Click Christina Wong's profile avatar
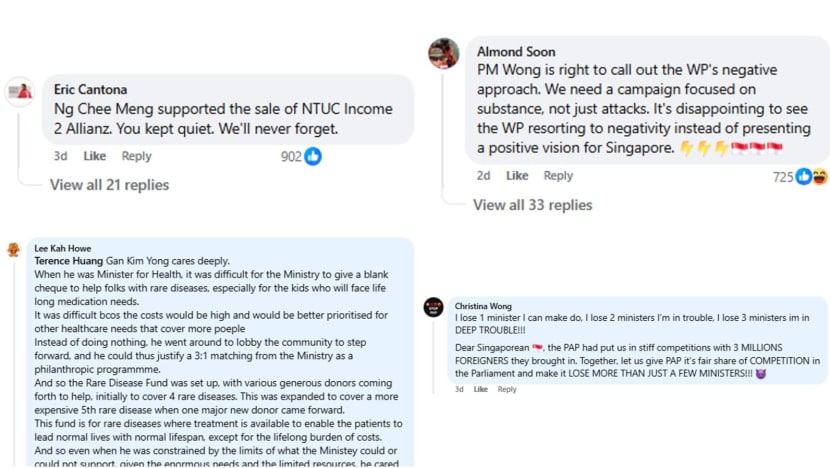 point(433,307)
